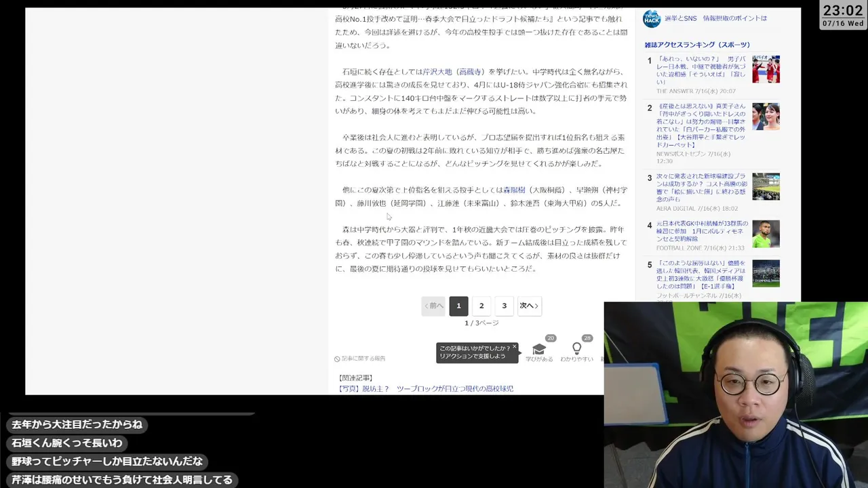Open ranking 2 article about 真美子さん
Image resolution: width=868 pixels, height=488 pixels.
(701, 125)
